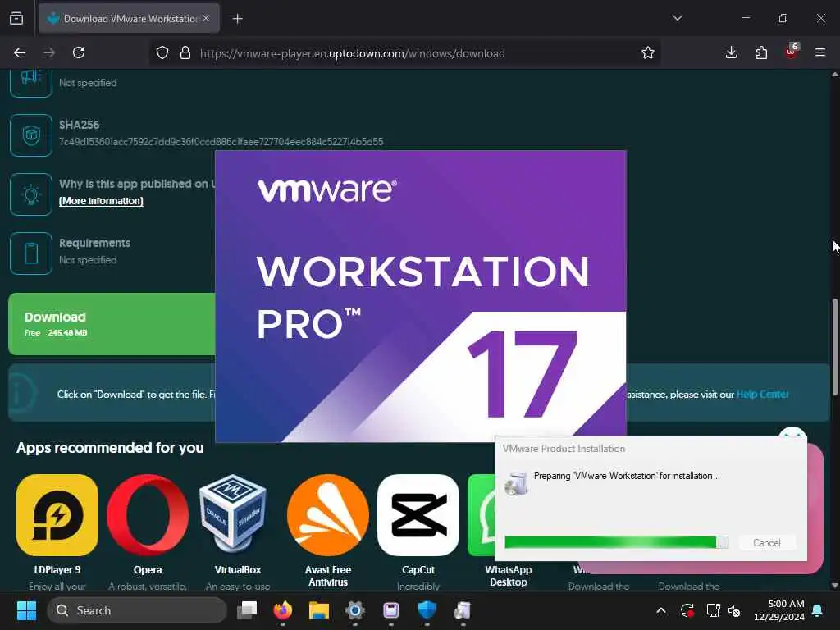Open the Windows Start menu
The width and height of the screenshot is (840, 630).
click(26, 610)
